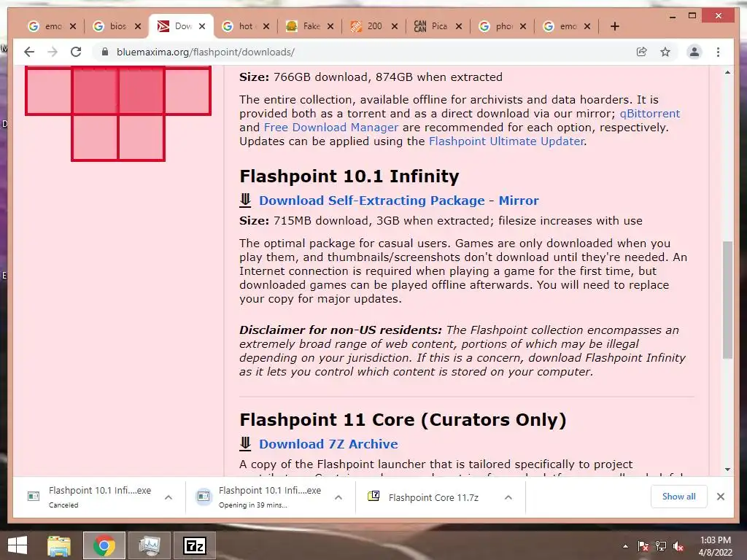Show hidden system tray icons

point(625,546)
